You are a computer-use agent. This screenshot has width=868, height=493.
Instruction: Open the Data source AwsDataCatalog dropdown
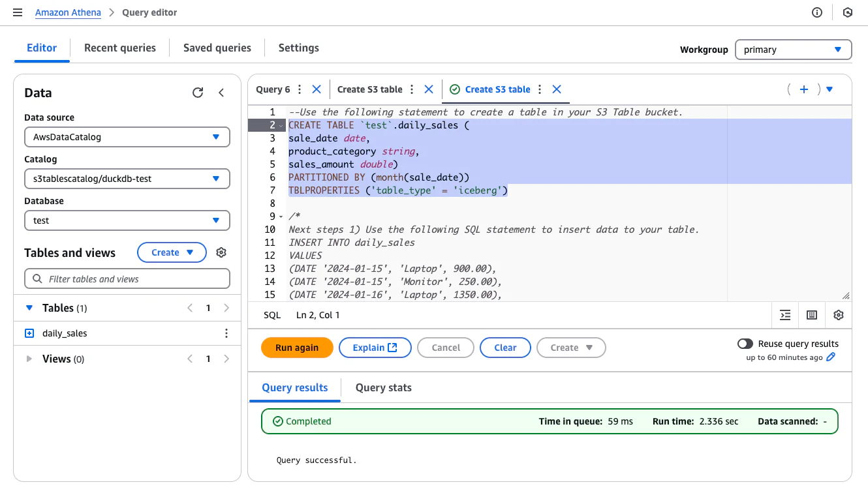pyautogui.click(x=127, y=137)
